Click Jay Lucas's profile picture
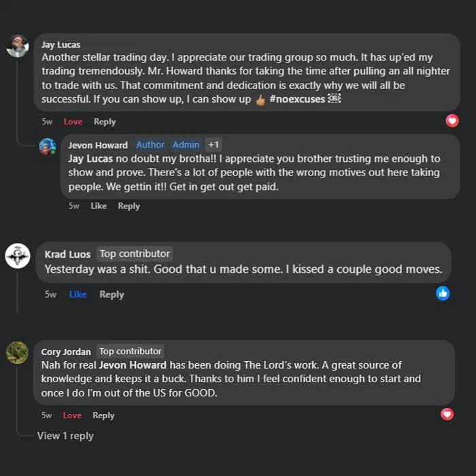 (x=17, y=46)
